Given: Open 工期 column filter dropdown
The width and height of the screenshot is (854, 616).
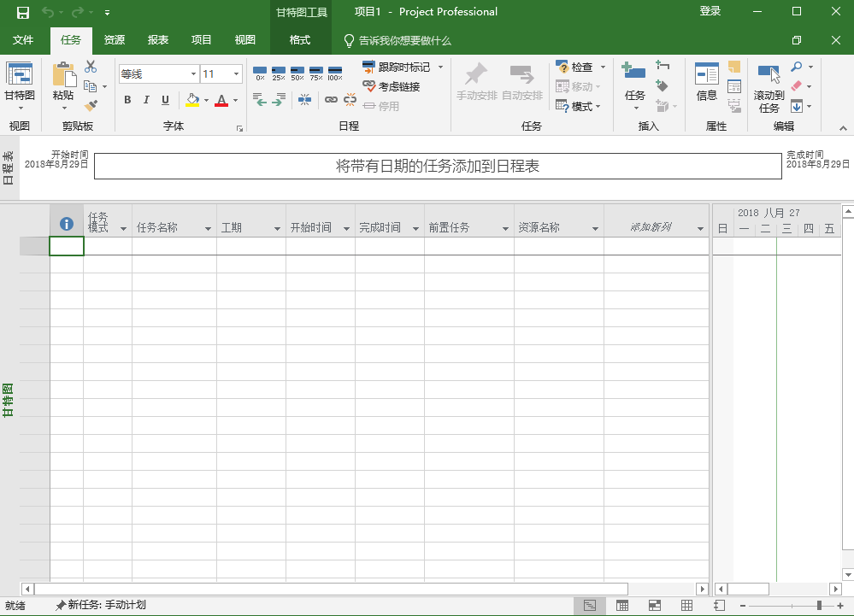Looking at the screenshot, I should (277, 229).
